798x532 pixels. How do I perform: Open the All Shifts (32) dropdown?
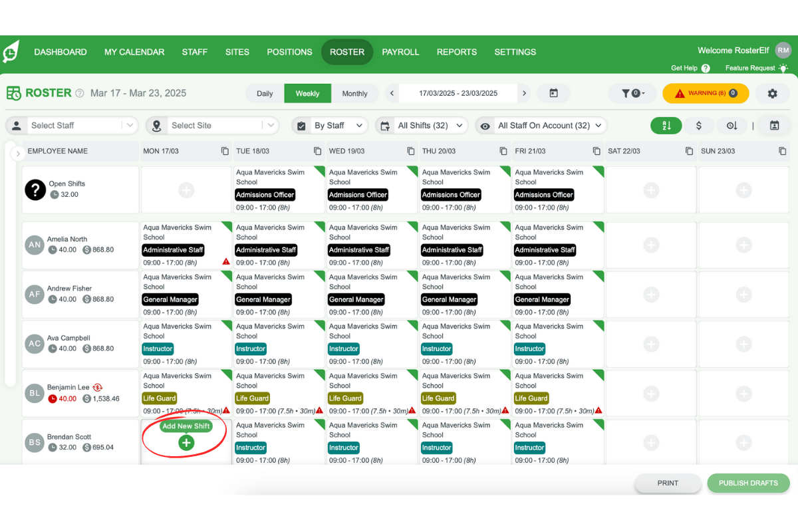422,125
